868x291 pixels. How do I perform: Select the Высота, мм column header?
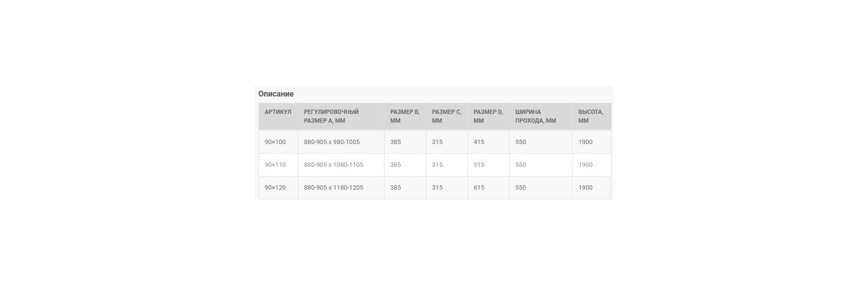point(592,116)
